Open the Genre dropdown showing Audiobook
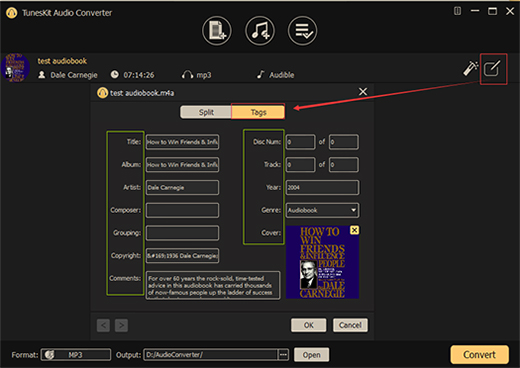Image resolution: width=520 pixels, height=368 pixels. coord(322,210)
